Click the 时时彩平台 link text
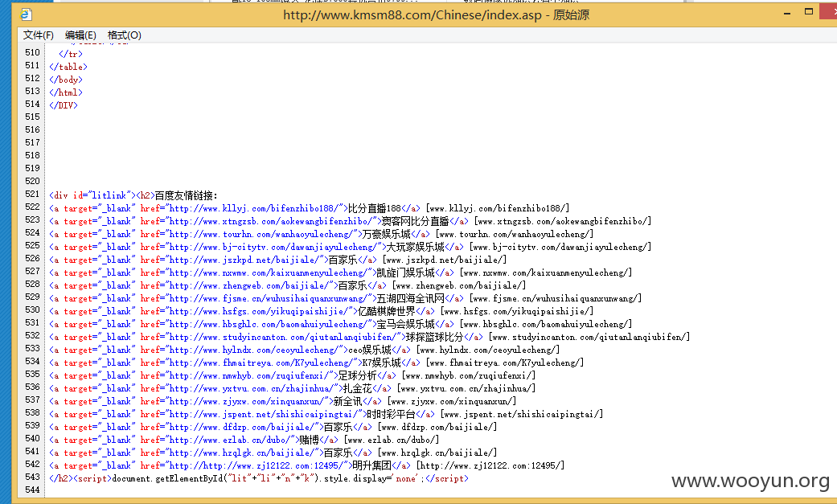Screen dimensions: 837x504 392,414
